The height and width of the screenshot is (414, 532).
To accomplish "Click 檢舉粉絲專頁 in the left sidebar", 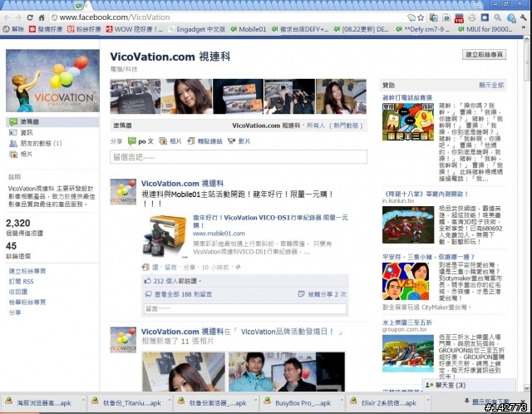I will (x=27, y=303).
